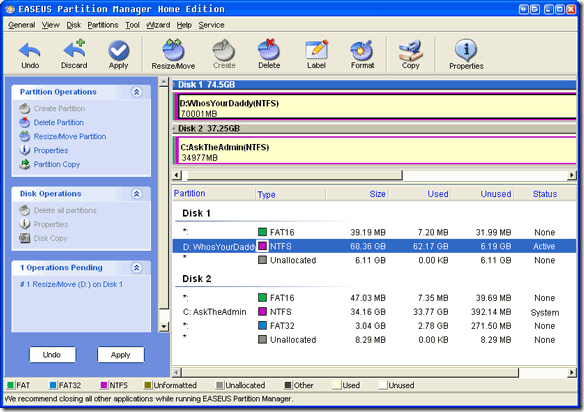Click Create Partition in Partition Operations
The width and height of the screenshot is (584, 412).
click(52, 108)
